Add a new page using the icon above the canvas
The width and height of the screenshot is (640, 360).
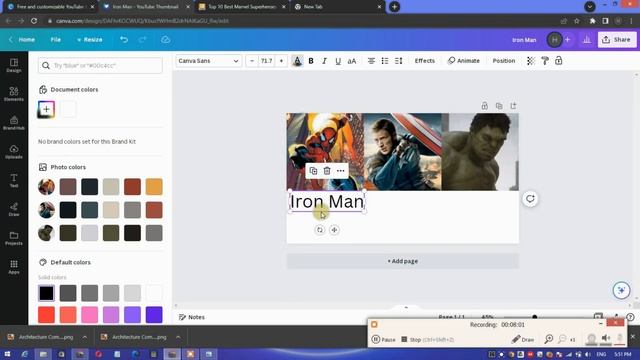click(513, 106)
